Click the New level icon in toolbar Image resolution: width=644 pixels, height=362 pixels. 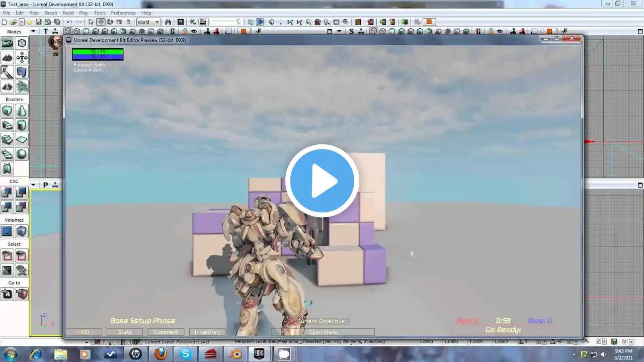(5, 22)
